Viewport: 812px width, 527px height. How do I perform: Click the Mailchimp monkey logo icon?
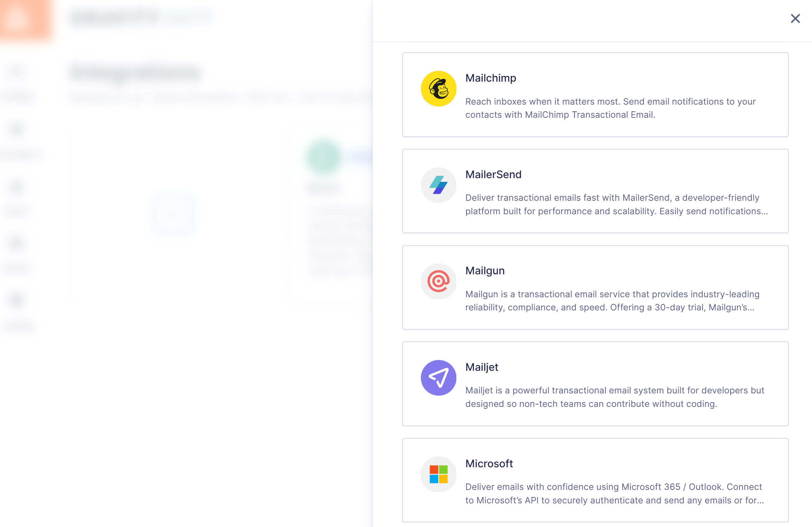pos(438,89)
